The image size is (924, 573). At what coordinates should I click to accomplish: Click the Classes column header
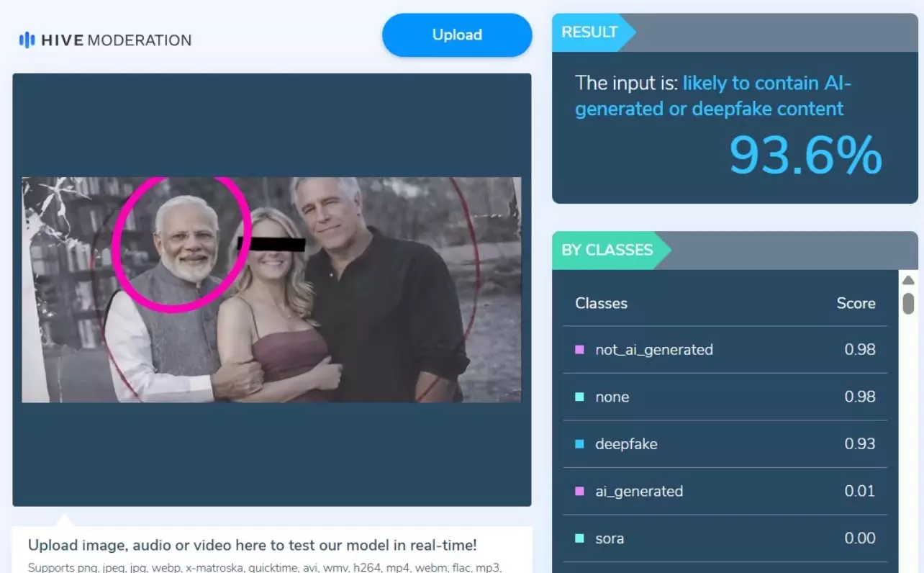tap(601, 303)
